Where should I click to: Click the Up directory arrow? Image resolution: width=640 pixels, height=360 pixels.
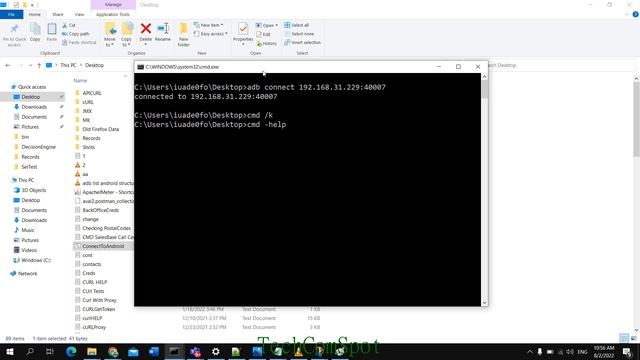[x=39, y=65]
